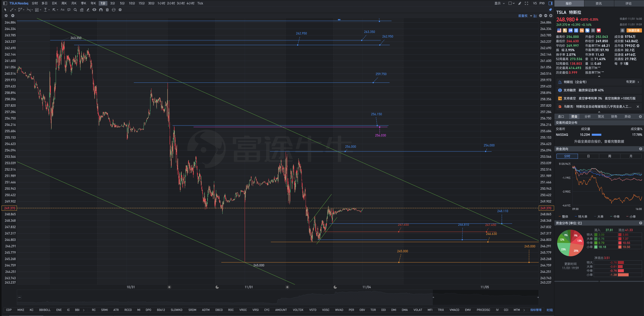644x316 pixels.
Task: Click the candlestick statistics tool icon
Action: pos(82,10)
